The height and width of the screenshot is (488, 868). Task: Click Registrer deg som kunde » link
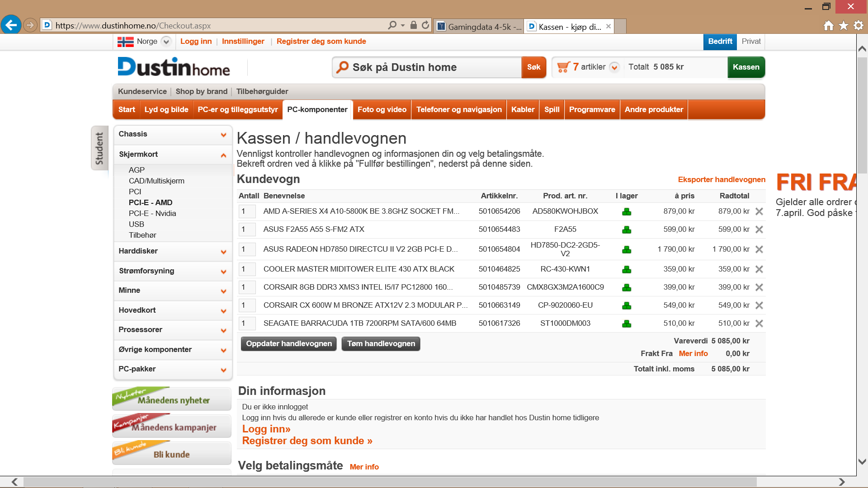tap(307, 441)
